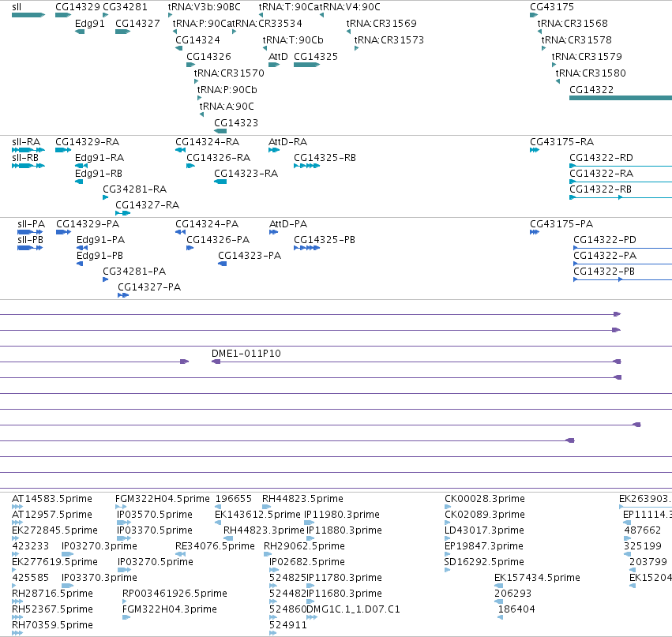The height and width of the screenshot is (637, 672).
Task: Click the Edg91-PB protein
Action: (80, 264)
